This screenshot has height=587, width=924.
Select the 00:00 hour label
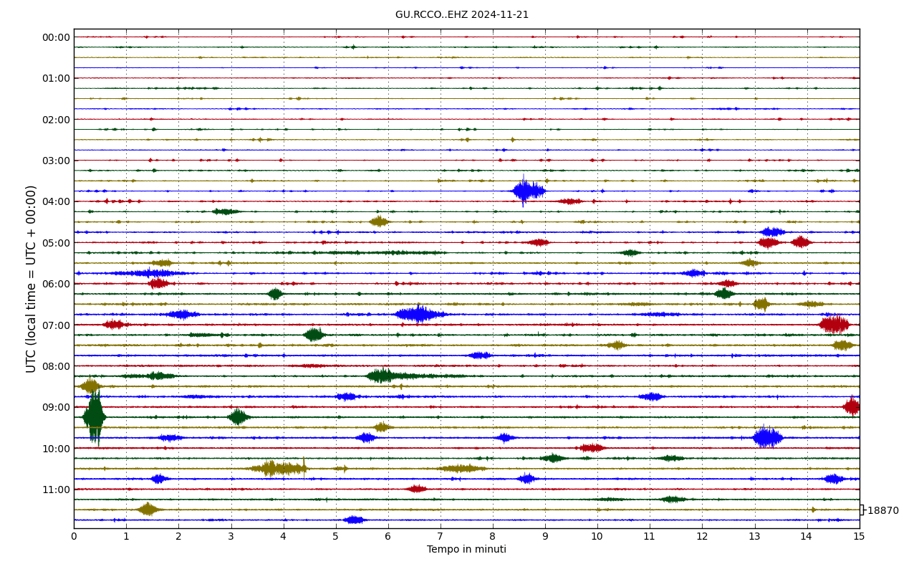[x=57, y=37]
